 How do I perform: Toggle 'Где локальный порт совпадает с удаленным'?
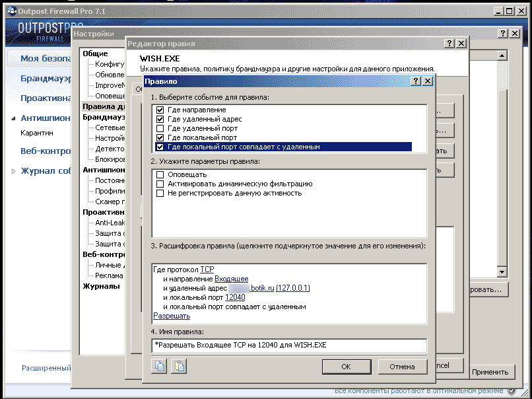(x=160, y=147)
